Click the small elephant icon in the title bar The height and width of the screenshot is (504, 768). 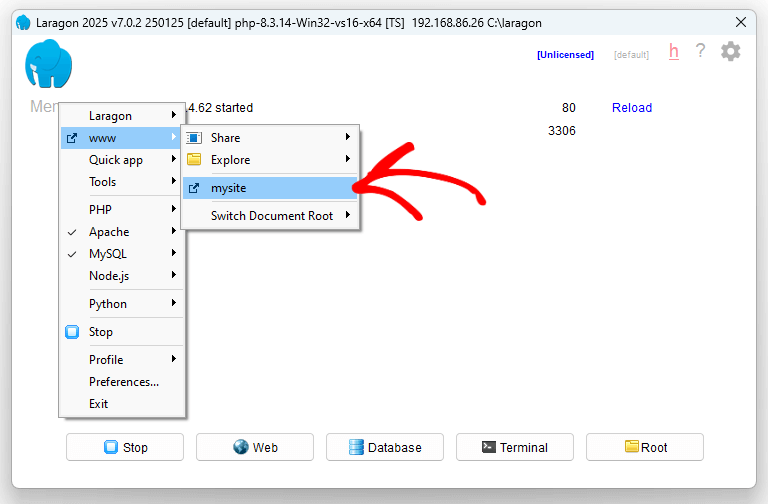pos(23,23)
